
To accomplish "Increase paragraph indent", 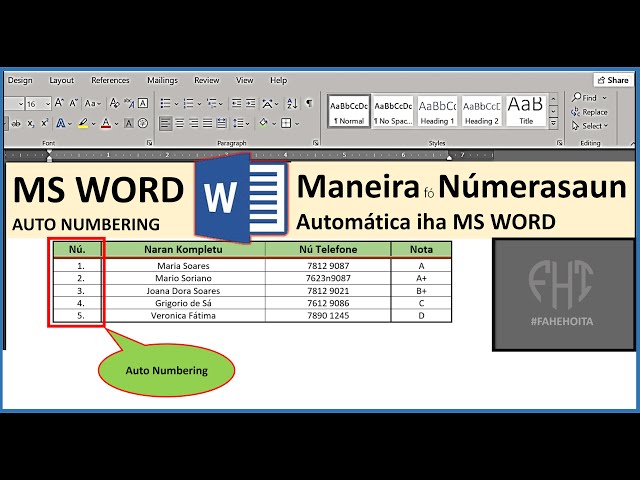I will 250,104.
